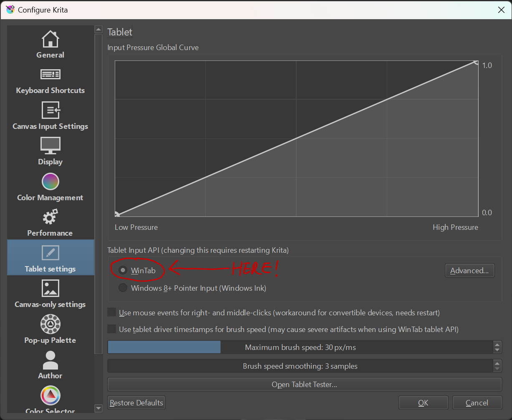Open the General settings page icon

pos(50,38)
